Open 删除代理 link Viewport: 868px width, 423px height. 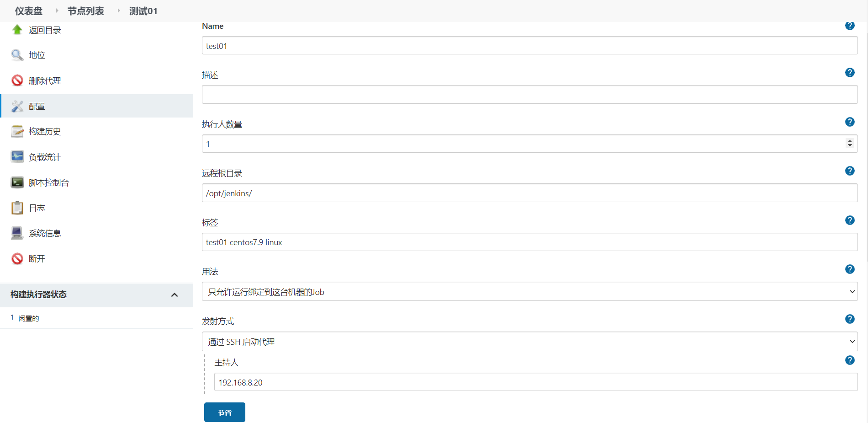click(x=45, y=81)
